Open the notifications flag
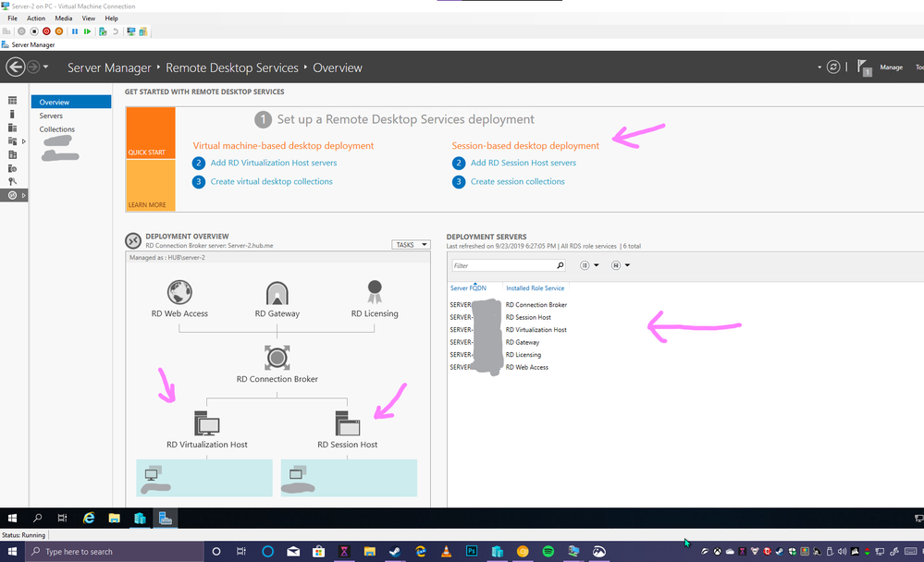 863,67
